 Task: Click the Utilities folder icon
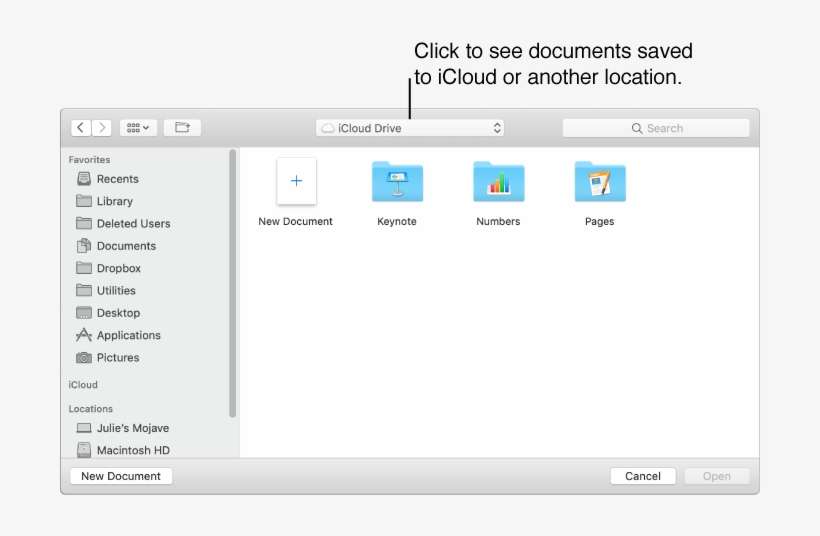pos(84,290)
